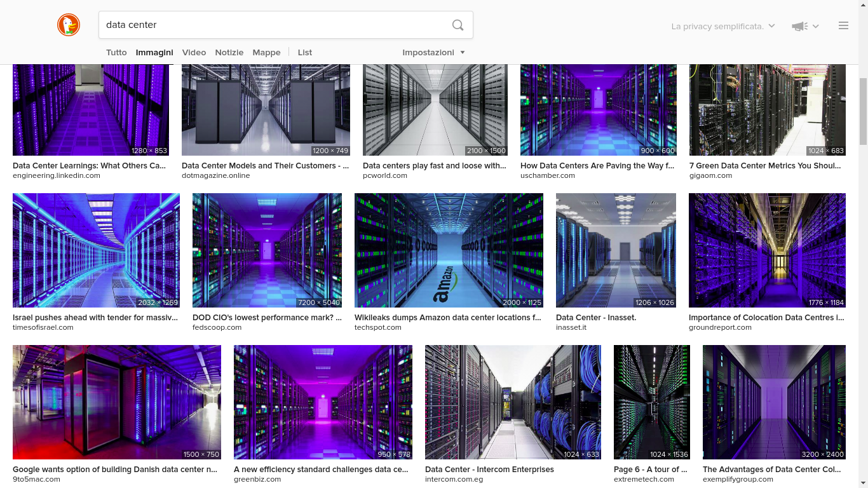The image size is (868, 488).
Task: Open the Amazon data center image
Action: tap(449, 250)
